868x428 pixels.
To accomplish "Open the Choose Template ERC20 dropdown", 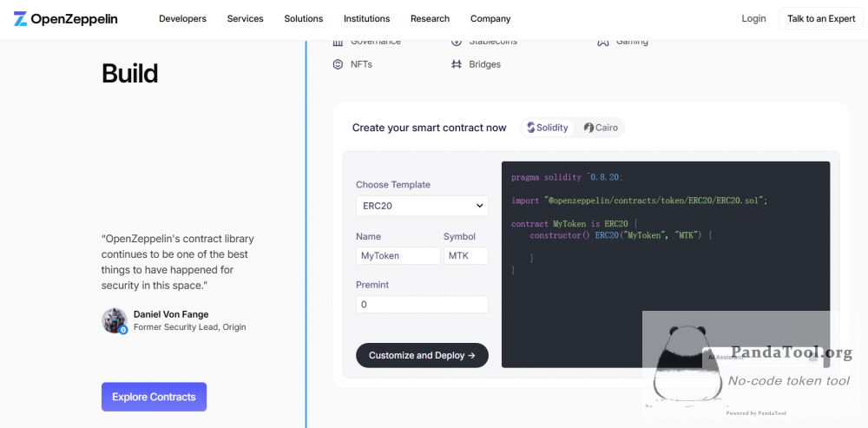I will click(422, 206).
